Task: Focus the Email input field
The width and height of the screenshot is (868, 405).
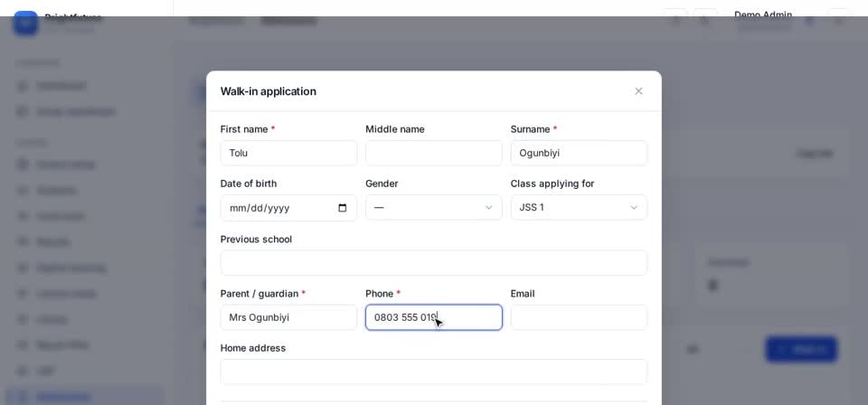Action: pos(579,317)
